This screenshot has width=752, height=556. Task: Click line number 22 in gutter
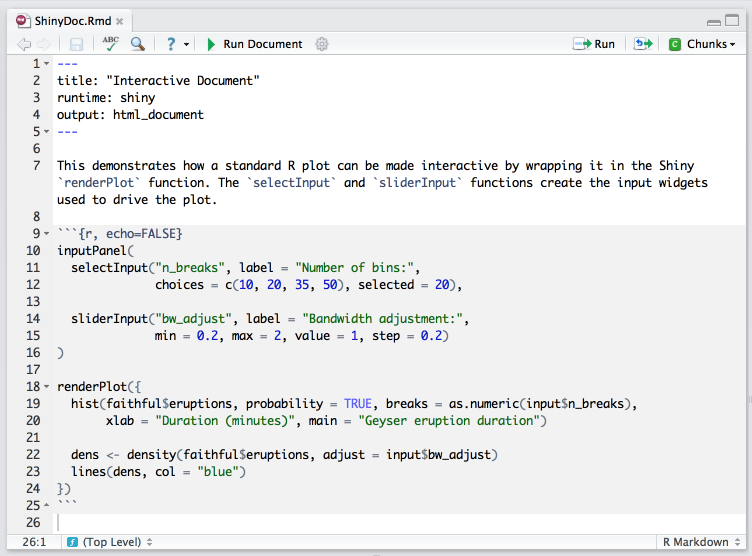[x=33, y=455]
